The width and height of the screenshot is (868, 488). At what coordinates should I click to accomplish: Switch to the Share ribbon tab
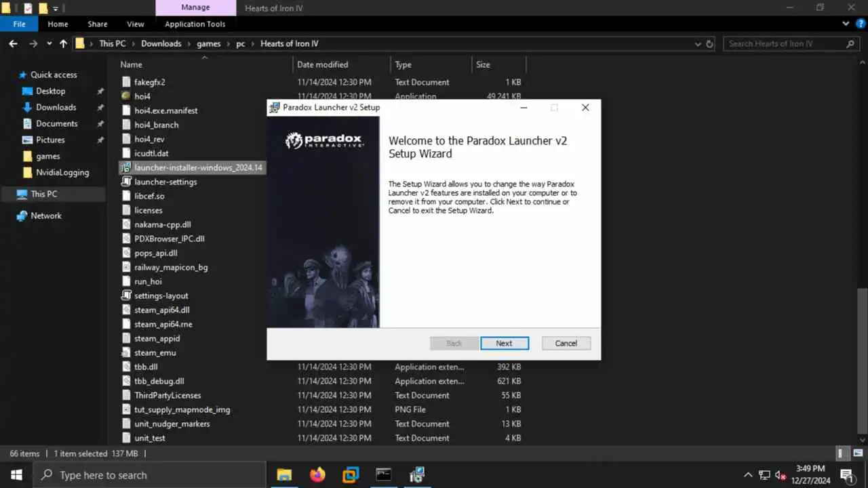click(98, 24)
